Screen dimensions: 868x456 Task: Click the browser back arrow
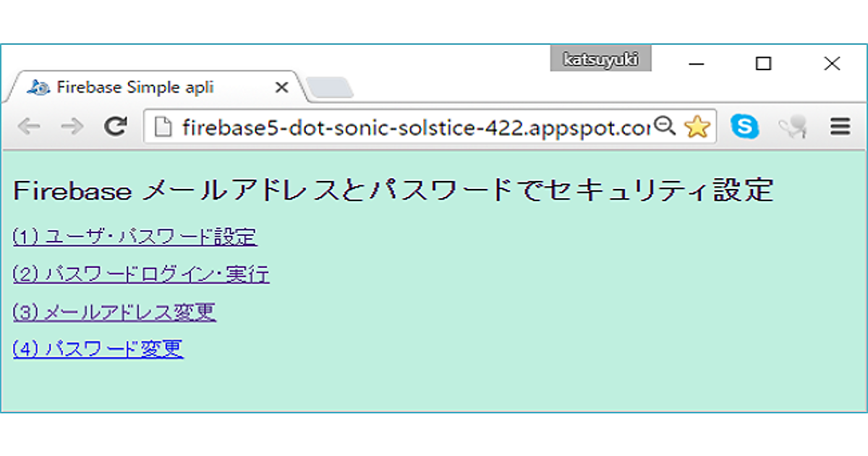[28, 127]
